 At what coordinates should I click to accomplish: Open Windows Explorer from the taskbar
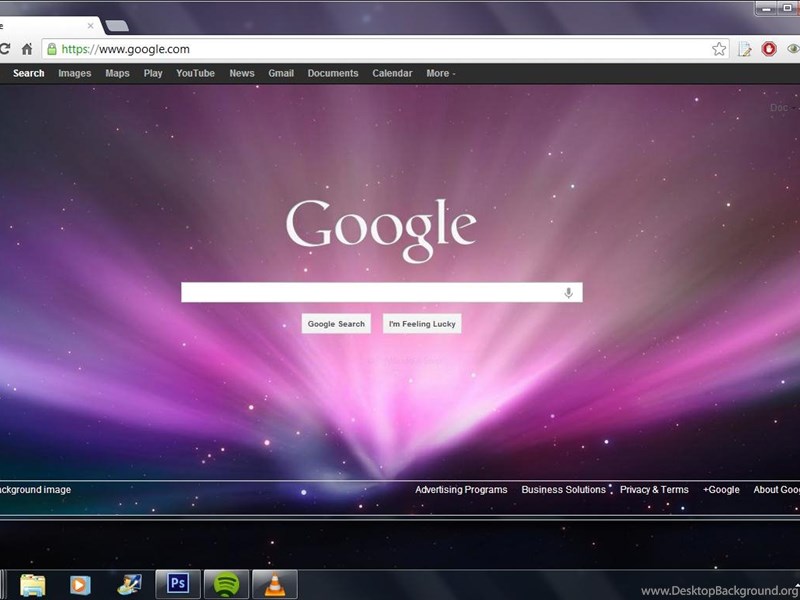pos(33,585)
